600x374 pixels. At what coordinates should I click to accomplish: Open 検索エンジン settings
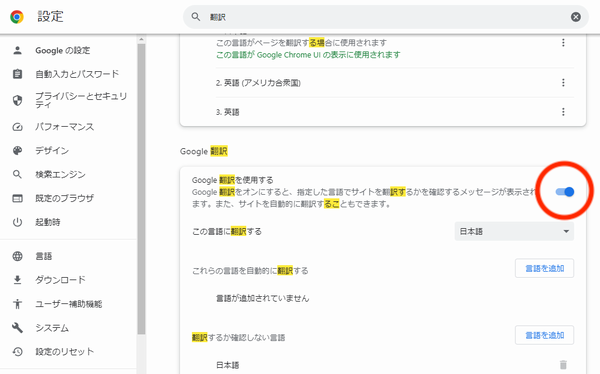(x=60, y=175)
